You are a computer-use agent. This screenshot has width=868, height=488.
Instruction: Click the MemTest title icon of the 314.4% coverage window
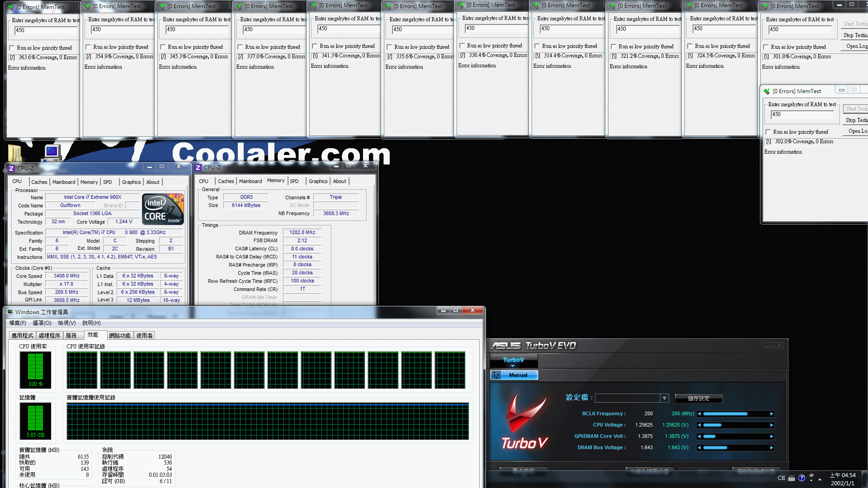(x=536, y=5)
